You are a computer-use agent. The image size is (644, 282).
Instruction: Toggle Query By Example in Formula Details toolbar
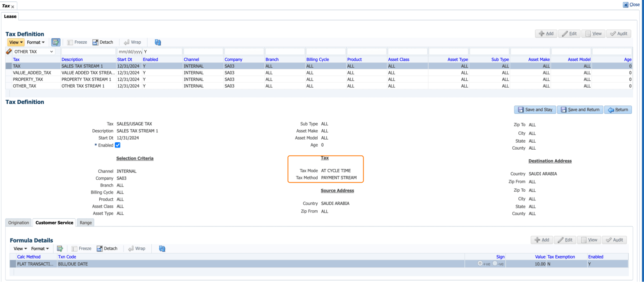[60, 249]
